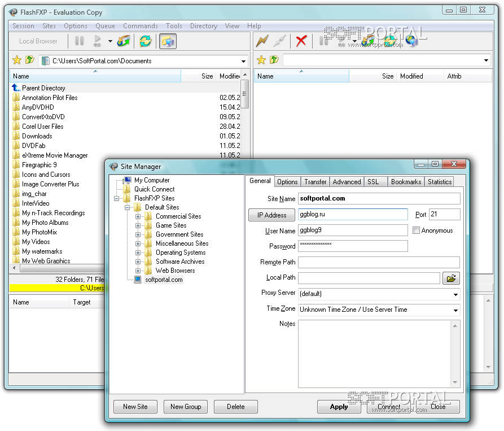The height and width of the screenshot is (431, 504).
Task: Expand the Software Archives group
Action: pos(138,262)
